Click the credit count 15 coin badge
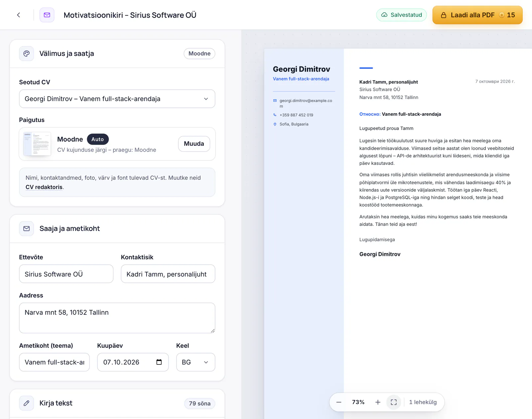532x419 pixels. click(507, 15)
